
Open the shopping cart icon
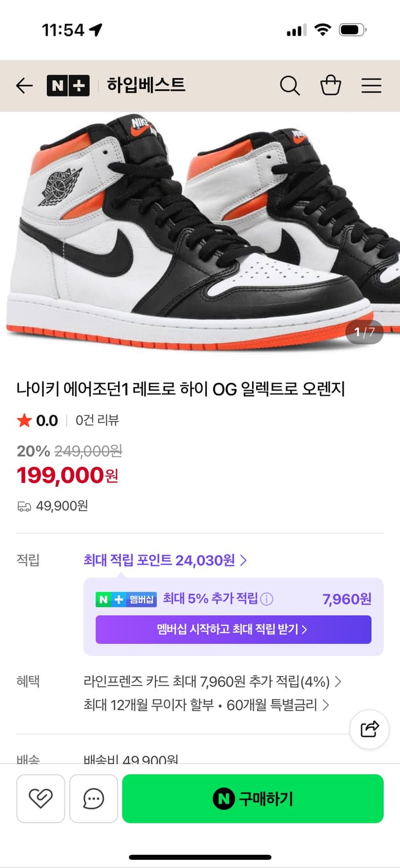pos(330,85)
